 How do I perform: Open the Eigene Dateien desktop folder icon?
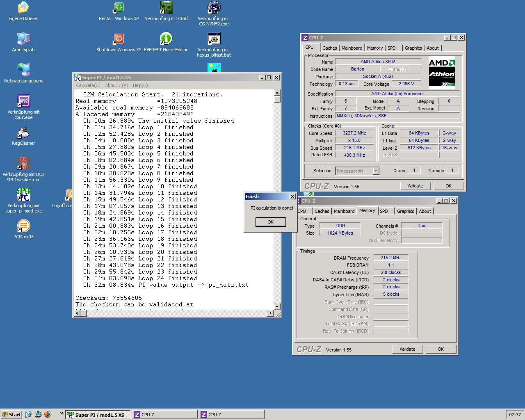23,7
